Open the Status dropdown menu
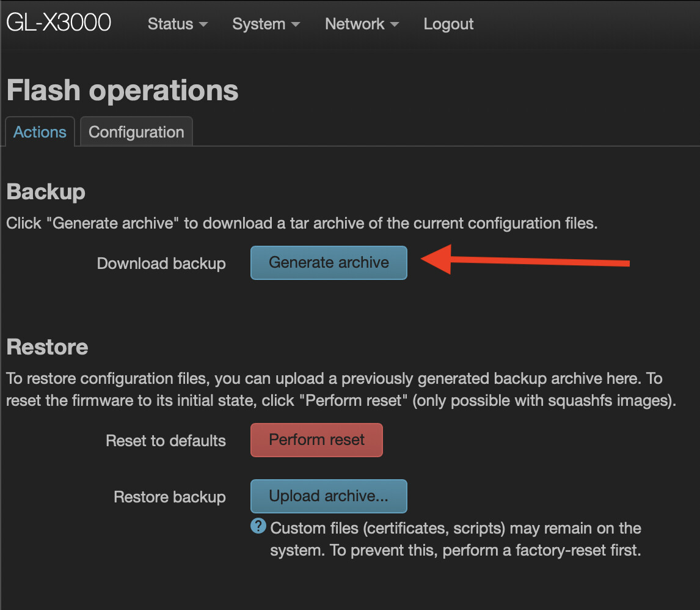The height and width of the screenshot is (610, 700). [177, 24]
